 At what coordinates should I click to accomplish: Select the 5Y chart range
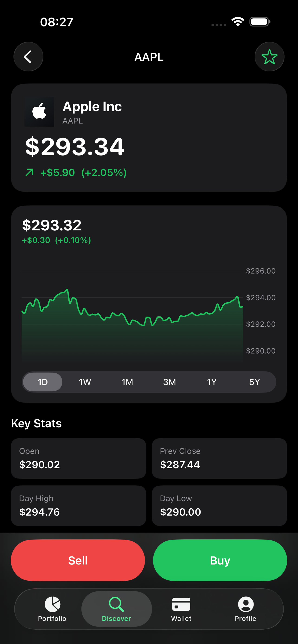(x=254, y=382)
